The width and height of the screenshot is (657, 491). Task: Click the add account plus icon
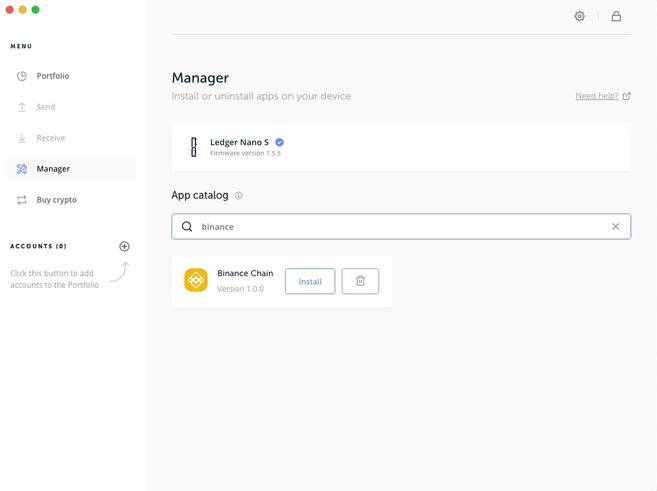(124, 246)
